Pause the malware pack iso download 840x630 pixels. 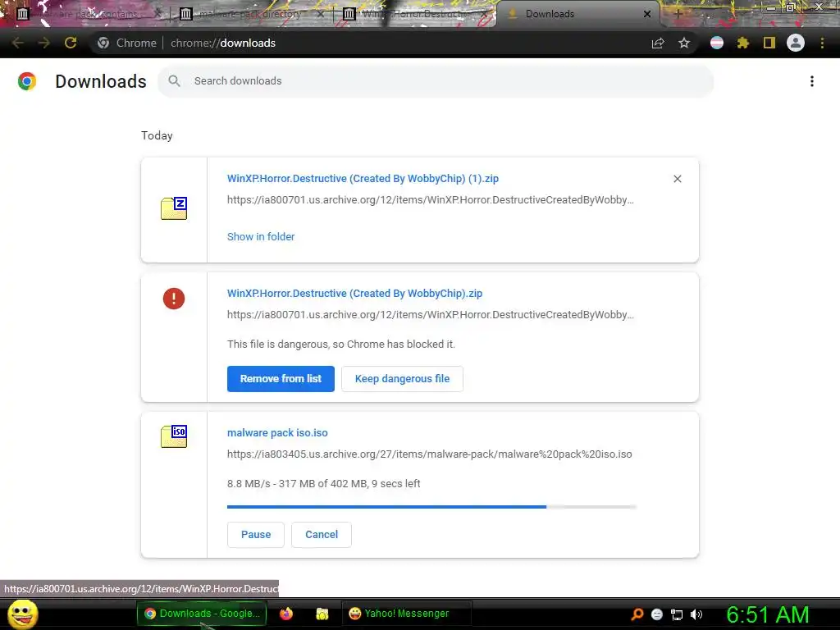click(256, 535)
